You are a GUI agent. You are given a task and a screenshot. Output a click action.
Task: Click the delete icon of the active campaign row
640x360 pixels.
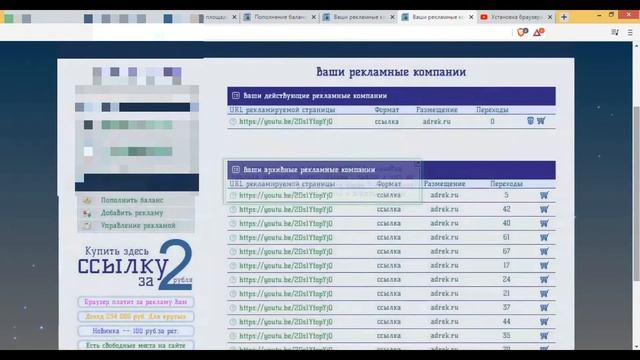point(530,120)
